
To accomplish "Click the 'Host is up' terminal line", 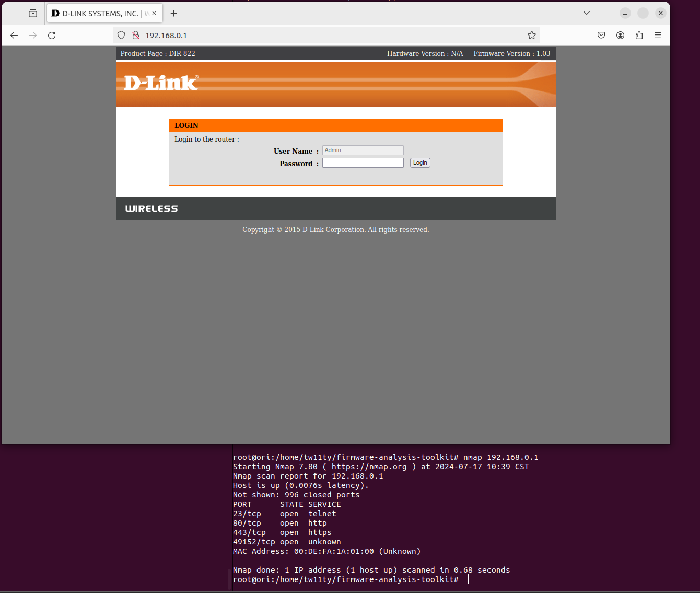I will coord(301,485).
